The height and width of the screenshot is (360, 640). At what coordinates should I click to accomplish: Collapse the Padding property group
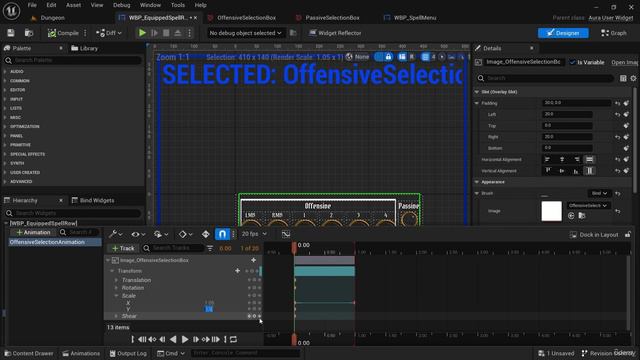pyautogui.click(x=477, y=103)
